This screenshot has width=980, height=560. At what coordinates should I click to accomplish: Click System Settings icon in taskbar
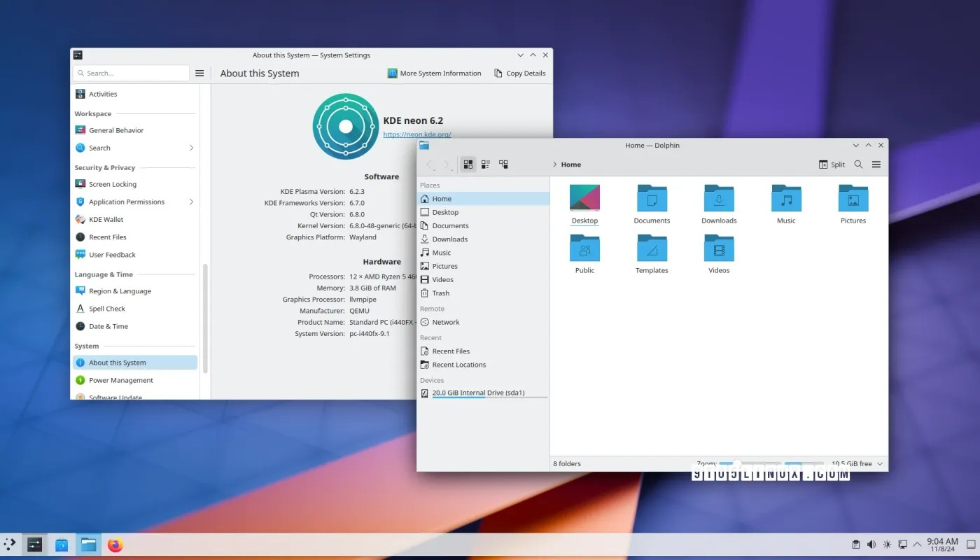coord(34,544)
